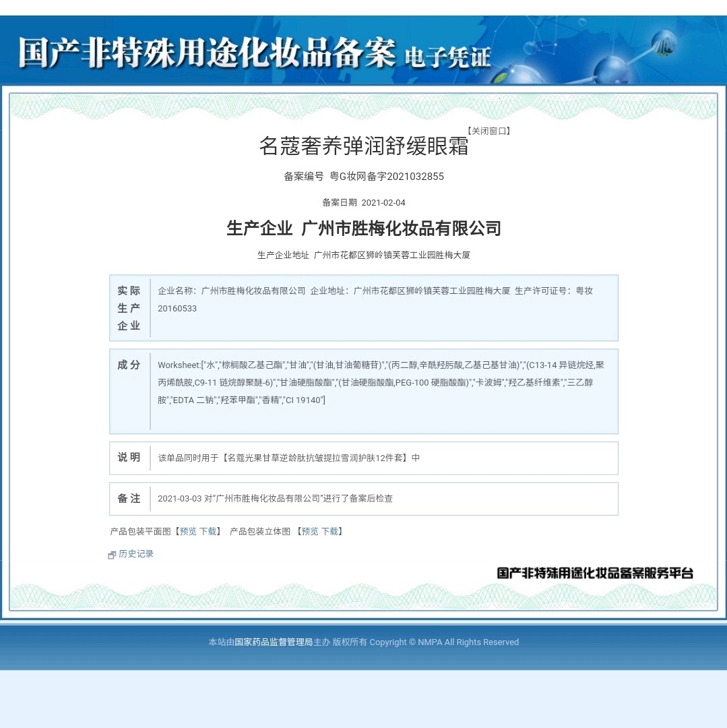
Task: Preview the 产品包装立体图 3D packaging image
Action: tap(310, 531)
